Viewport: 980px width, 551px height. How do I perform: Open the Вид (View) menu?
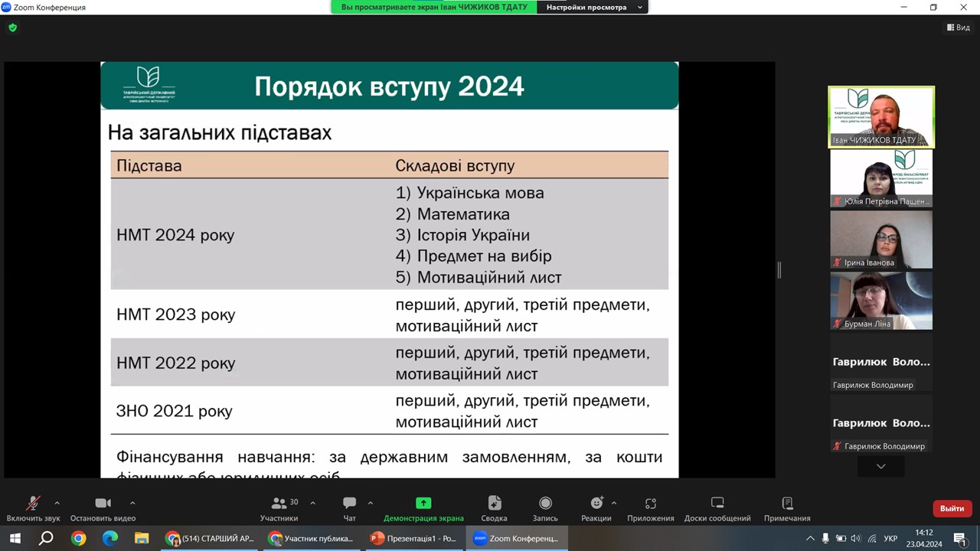[959, 27]
